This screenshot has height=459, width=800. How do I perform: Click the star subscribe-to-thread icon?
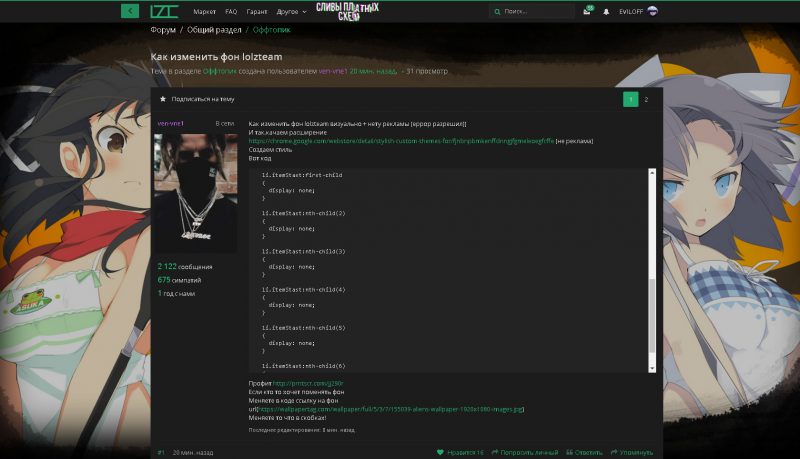coord(163,99)
